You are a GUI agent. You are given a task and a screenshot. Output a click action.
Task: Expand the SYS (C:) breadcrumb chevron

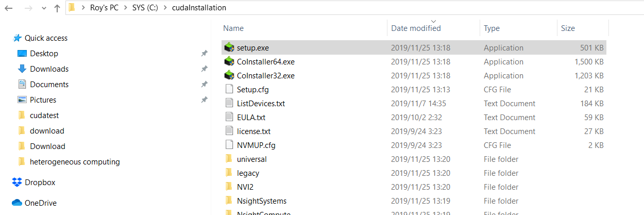[166, 8]
